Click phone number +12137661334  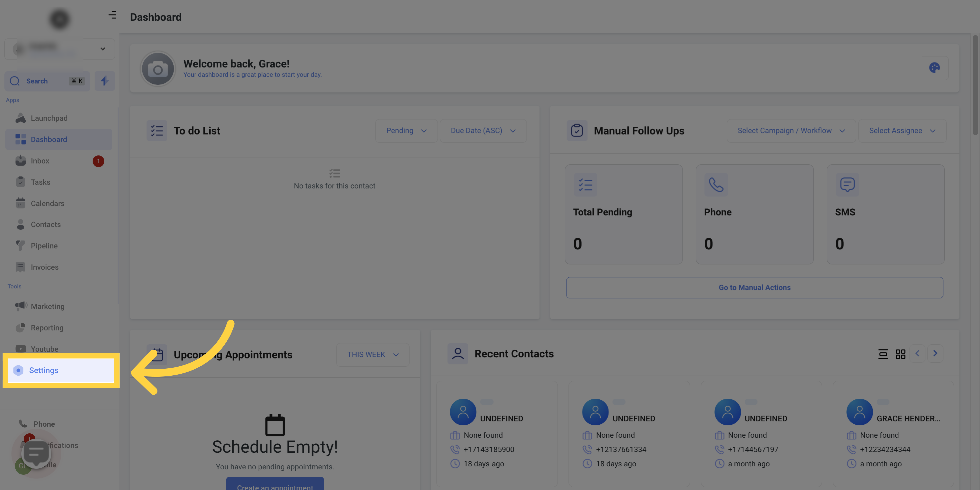click(621, 449)
